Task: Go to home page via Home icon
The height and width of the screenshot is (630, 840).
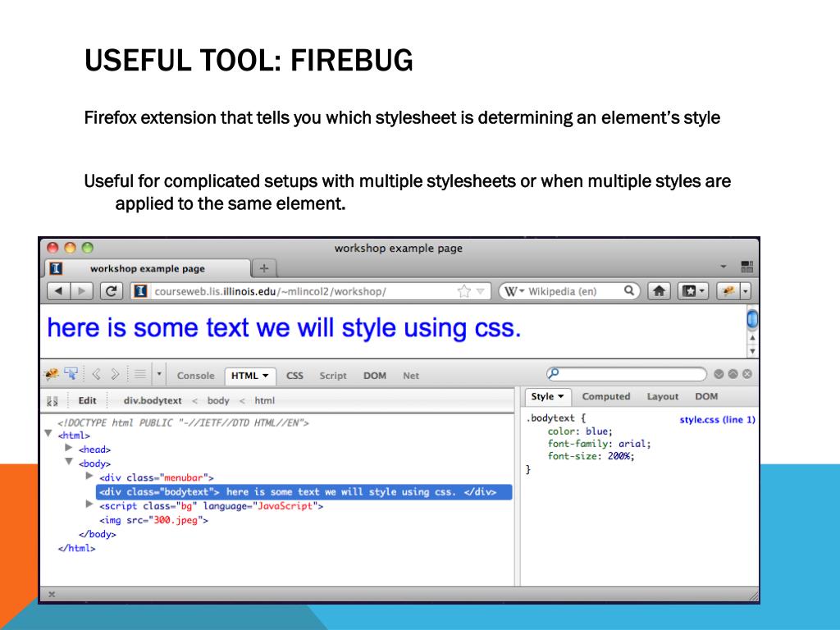Action: point(659,291)
